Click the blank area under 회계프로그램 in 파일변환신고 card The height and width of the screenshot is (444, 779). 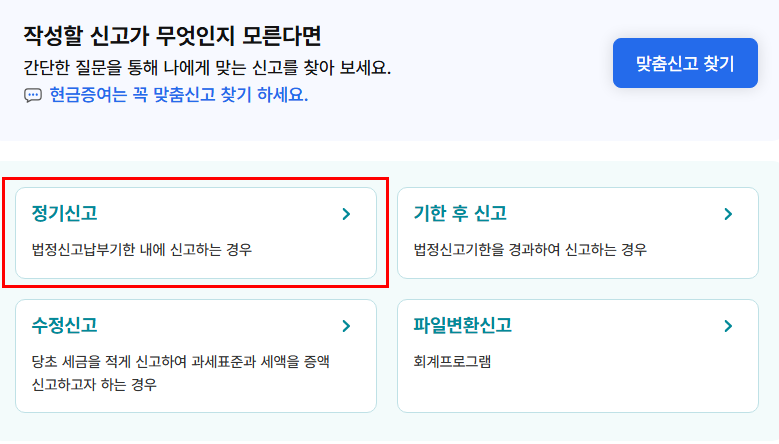click(578, 390)
